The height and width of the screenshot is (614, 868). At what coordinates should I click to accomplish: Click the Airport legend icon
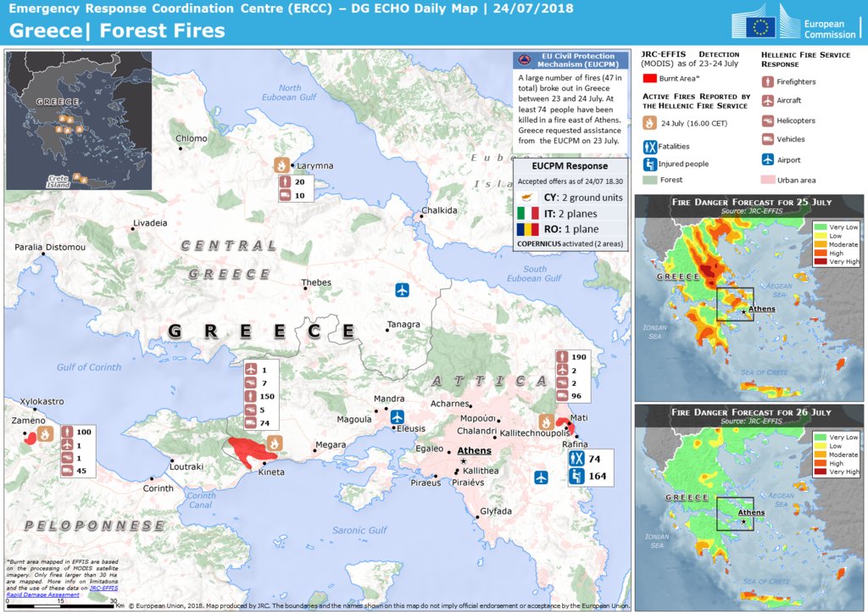point(767,159)
